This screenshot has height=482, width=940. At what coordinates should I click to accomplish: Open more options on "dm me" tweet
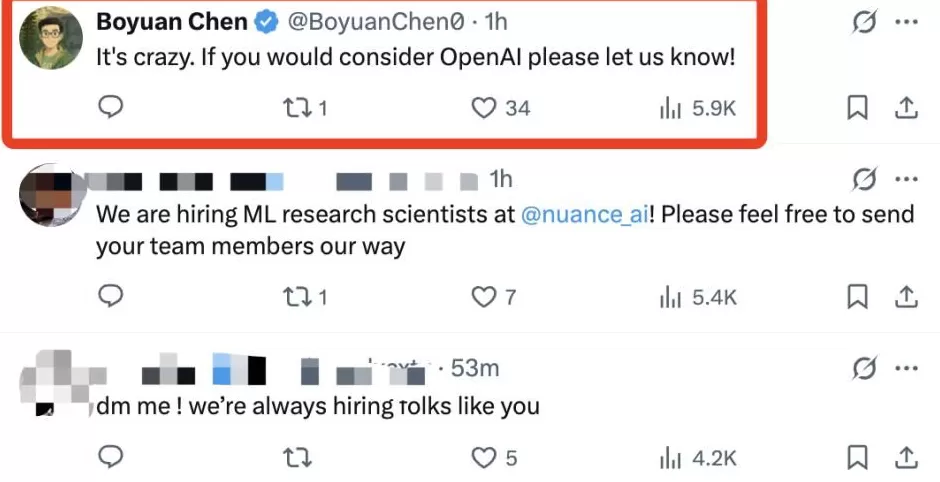[x=905, y=369]
